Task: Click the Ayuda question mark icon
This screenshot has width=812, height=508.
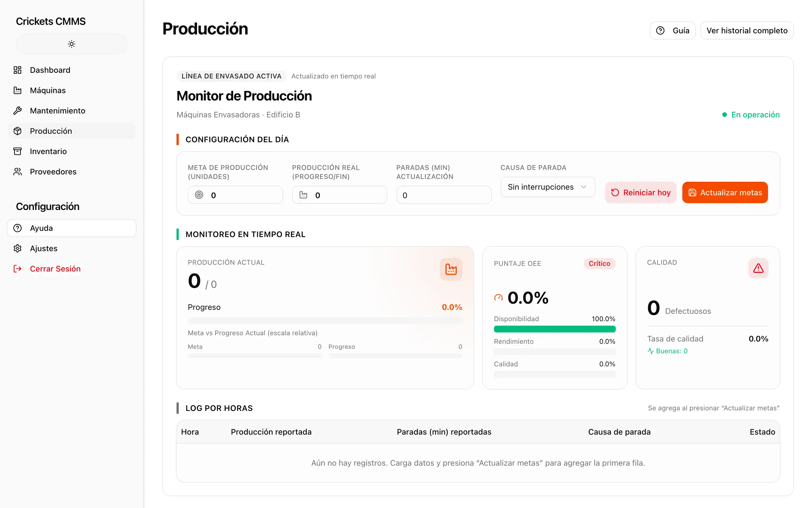Action: pos(17,228)
